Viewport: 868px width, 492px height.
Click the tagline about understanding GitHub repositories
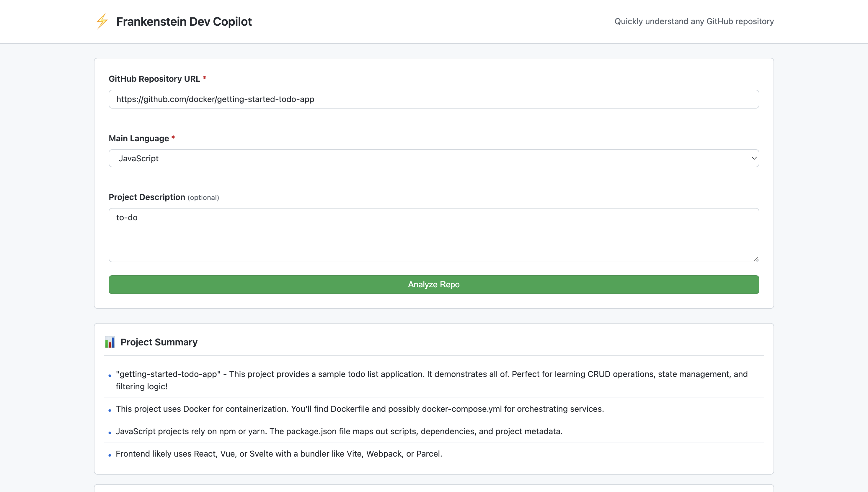click(x=694, y=21)
